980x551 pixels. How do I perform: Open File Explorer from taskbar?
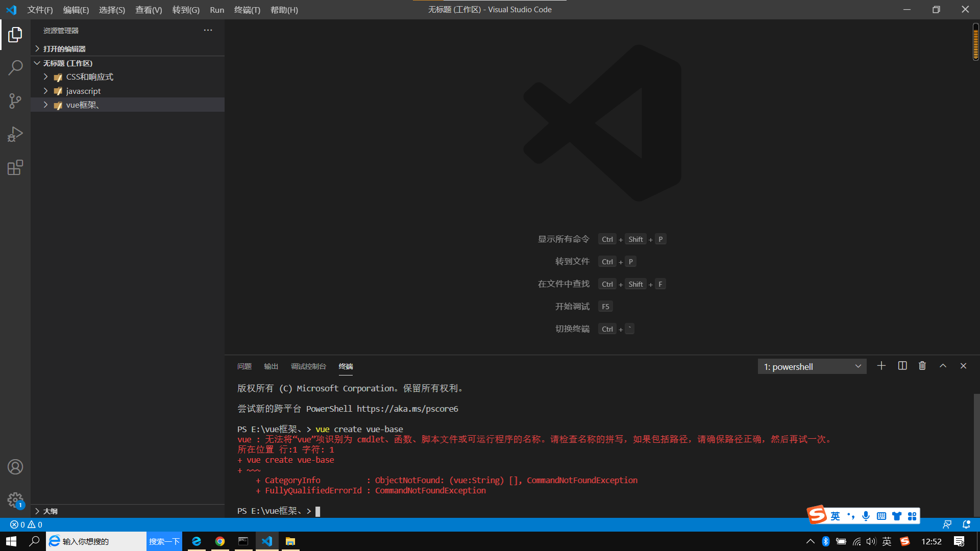click(290, 541)
